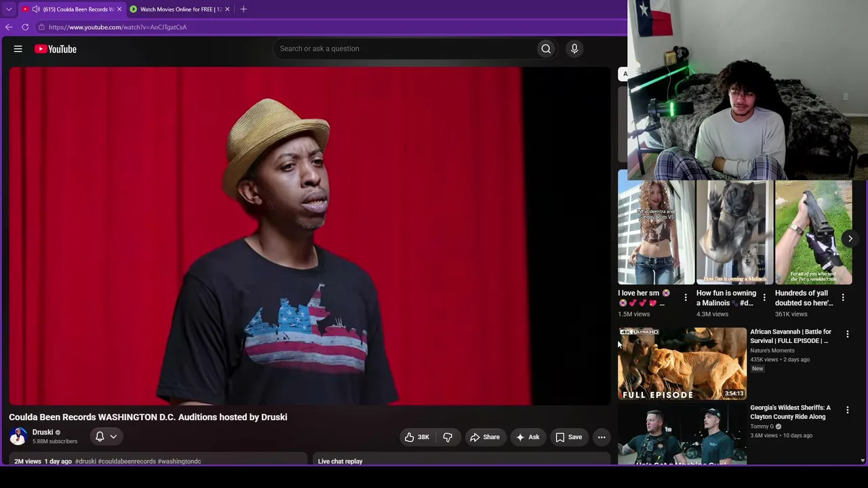The width and height of the screenshot is (868, 488).
Task: Save the video to a playlist
Action: (569, 437)
